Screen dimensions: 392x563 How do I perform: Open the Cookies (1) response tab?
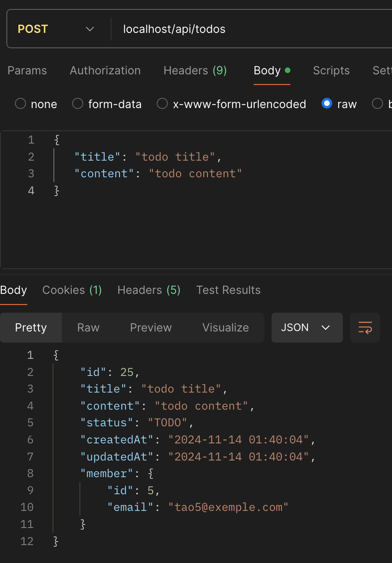72,290
